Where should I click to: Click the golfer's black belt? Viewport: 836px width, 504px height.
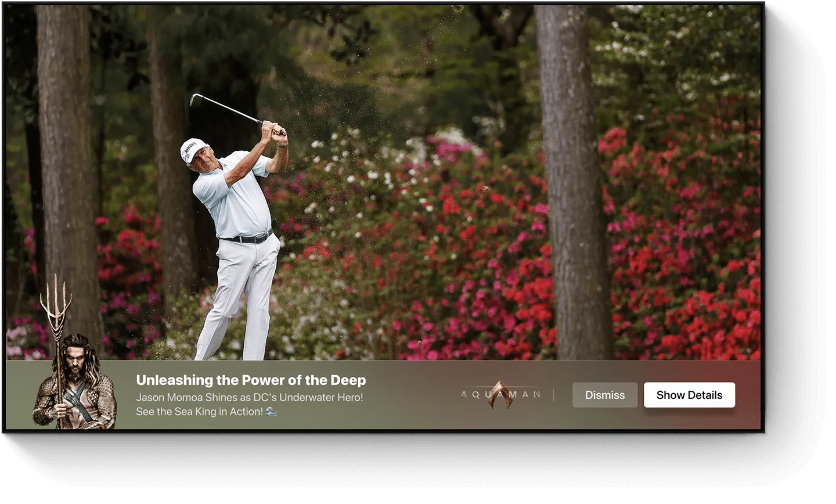click(247, 237)
